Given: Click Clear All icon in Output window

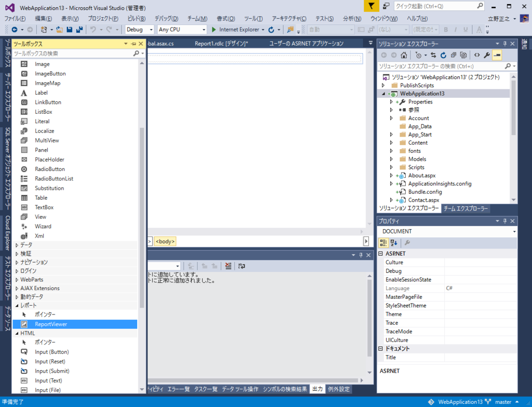Looking at the screenshot, I should (229, 266).
